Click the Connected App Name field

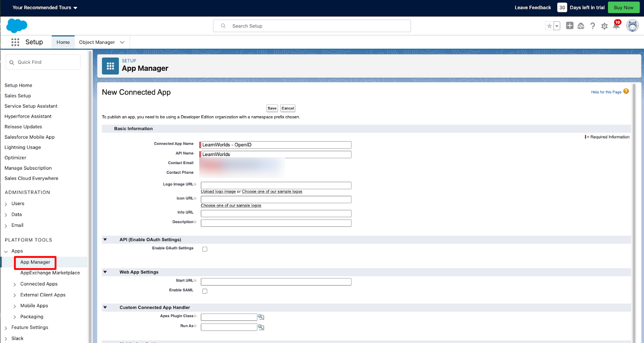point(276,145)
